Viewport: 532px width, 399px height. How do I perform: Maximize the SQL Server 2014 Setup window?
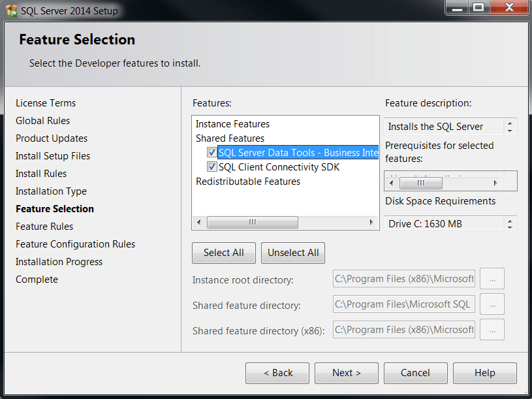pyautogui.click(x=478, y=7)
